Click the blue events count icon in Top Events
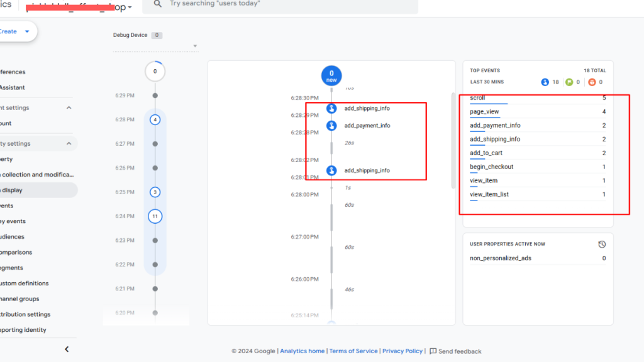The width and height of the screenshot is (644, 362). [x=545, y=82]
